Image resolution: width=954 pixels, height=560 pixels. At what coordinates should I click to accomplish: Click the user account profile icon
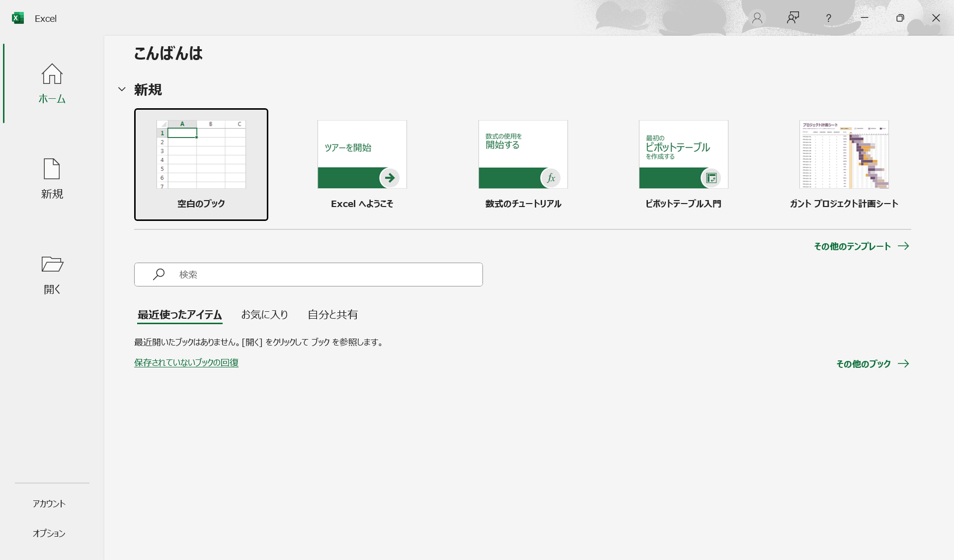(x=757, y=18)
